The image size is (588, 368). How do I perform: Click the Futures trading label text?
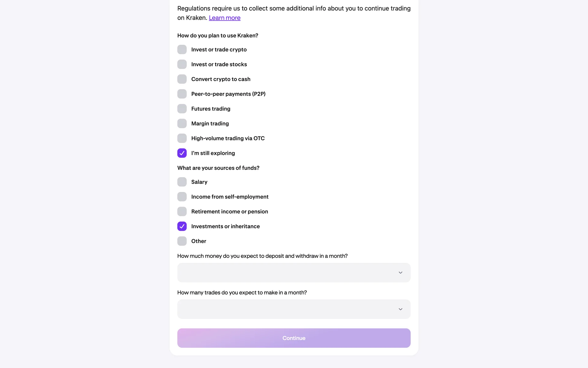211,109
